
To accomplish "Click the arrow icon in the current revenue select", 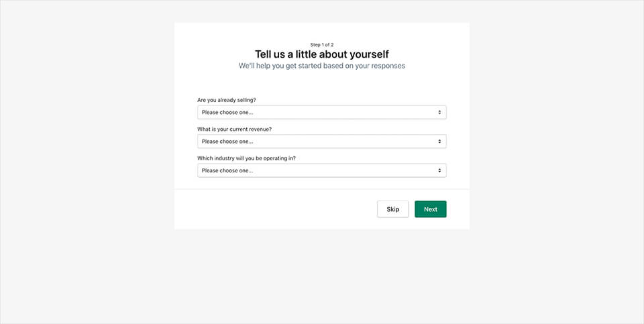I will (x=439, y=142).
